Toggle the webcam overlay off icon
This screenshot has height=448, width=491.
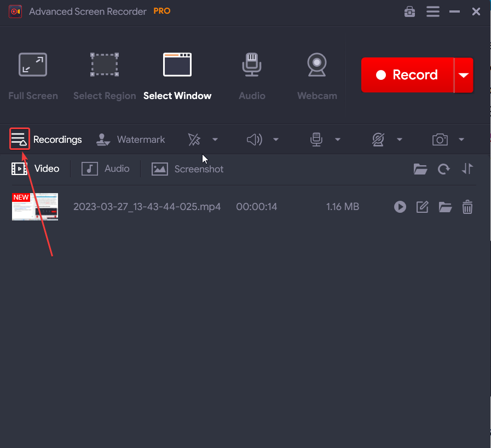click(378, 139)
